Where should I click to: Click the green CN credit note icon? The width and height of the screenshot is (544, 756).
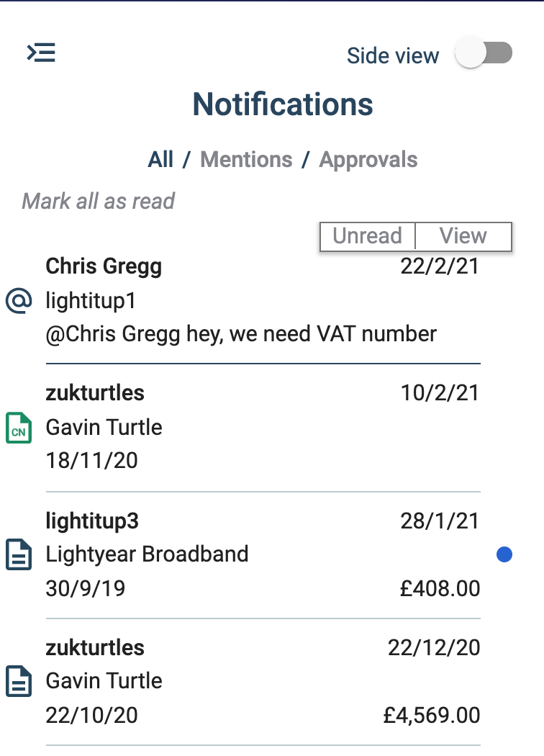pyautogui.click(x=19, y=427)
